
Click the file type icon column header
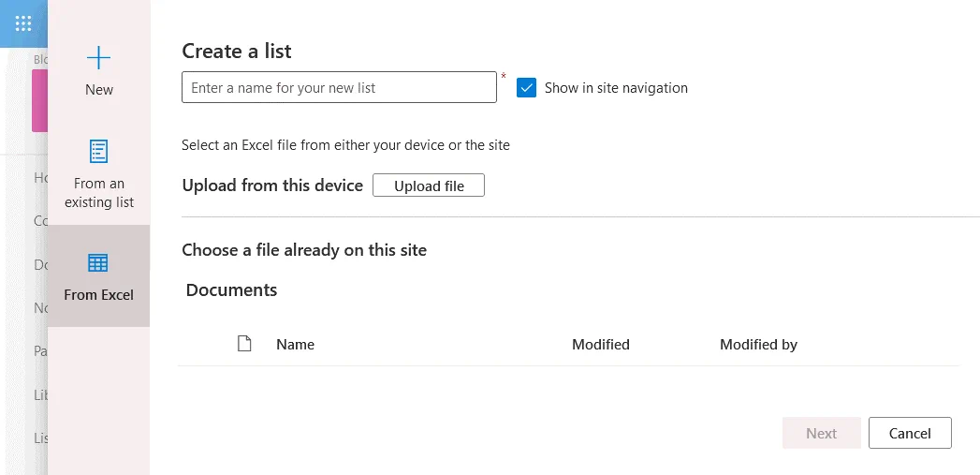click(244, 344)
